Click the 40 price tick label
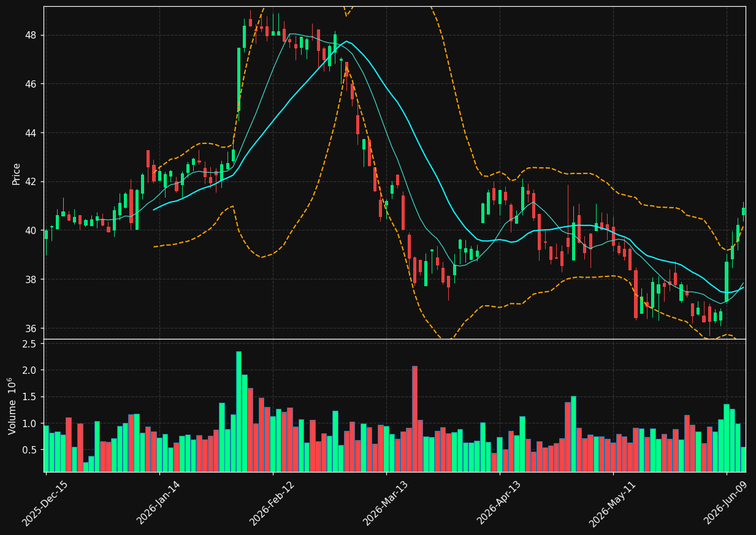 32,230
